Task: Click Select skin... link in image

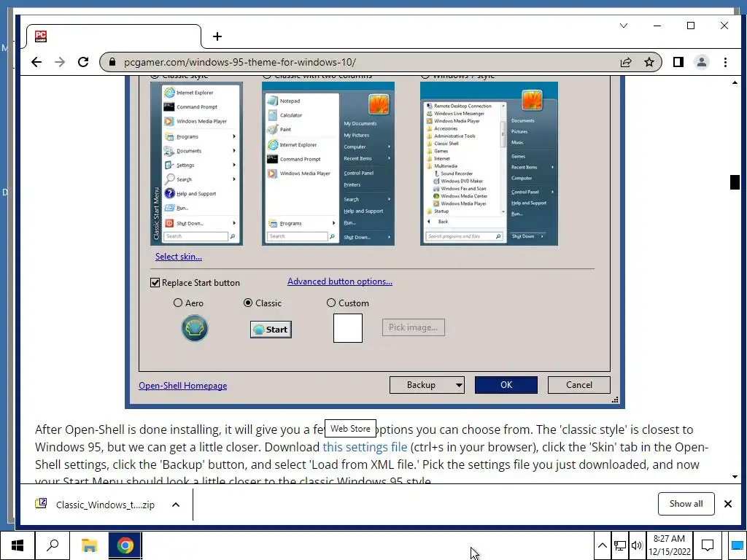Action: (x=179, y=257)
